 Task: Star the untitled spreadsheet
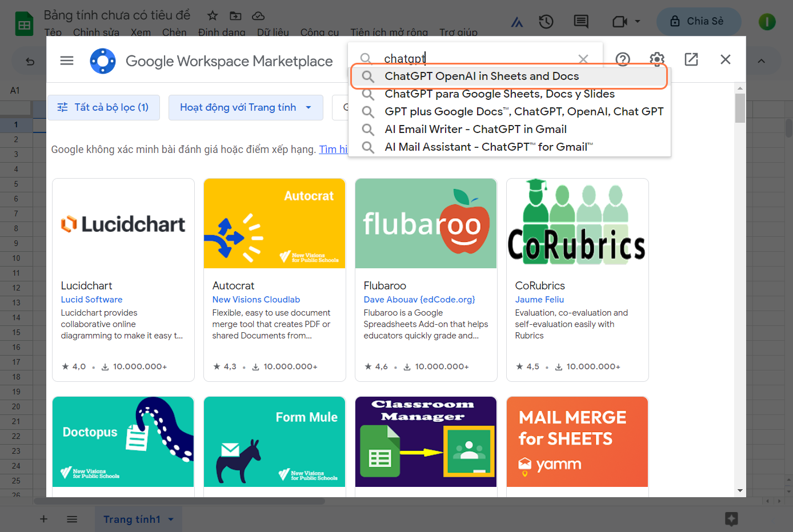coord(213,15)
